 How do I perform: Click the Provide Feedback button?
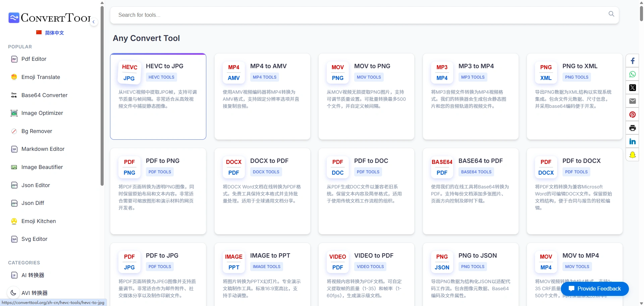[595, 289]
